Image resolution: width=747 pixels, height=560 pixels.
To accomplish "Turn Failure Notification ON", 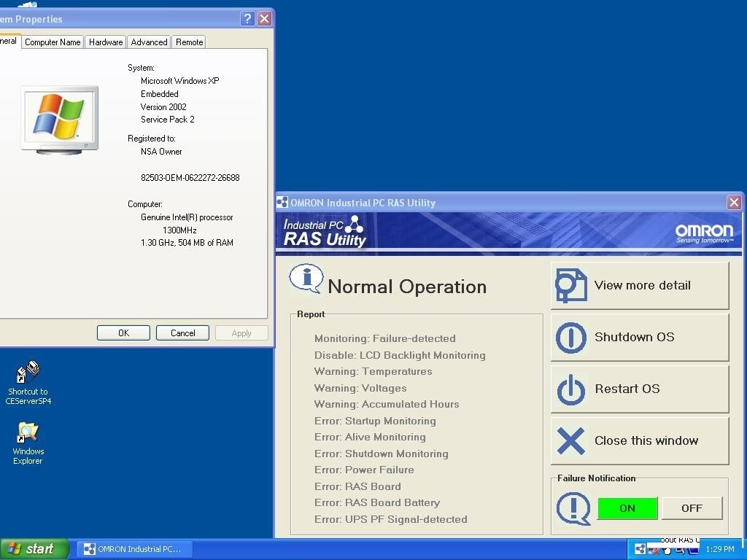I will pos(627,508).
